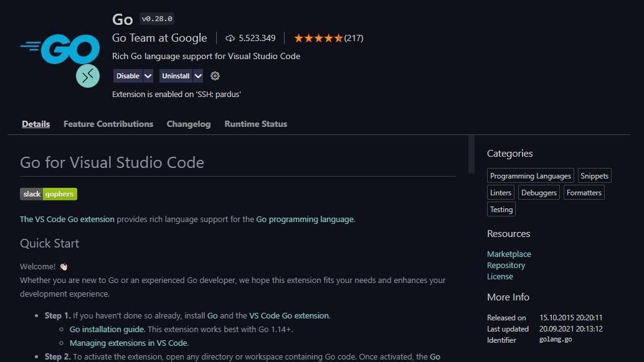644x362 pixels.
Task: Click the 'Step 2.' label
Action: [57, 356]
